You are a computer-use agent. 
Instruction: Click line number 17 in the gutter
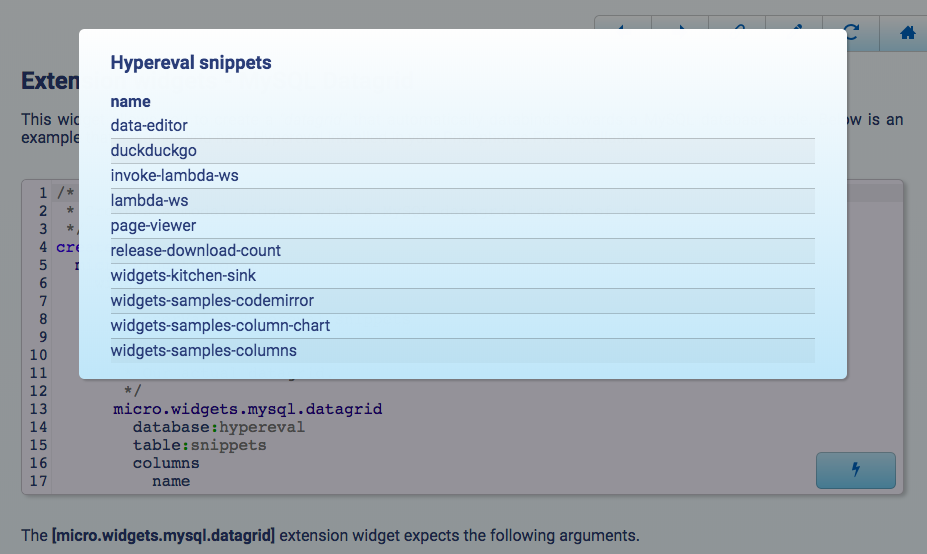click(x=39, y=481)
